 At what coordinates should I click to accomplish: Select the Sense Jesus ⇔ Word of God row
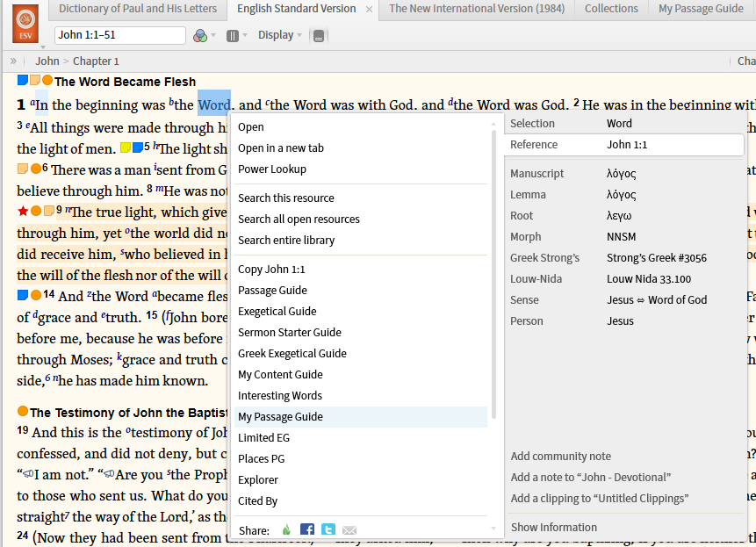click(x=625, y=299)
